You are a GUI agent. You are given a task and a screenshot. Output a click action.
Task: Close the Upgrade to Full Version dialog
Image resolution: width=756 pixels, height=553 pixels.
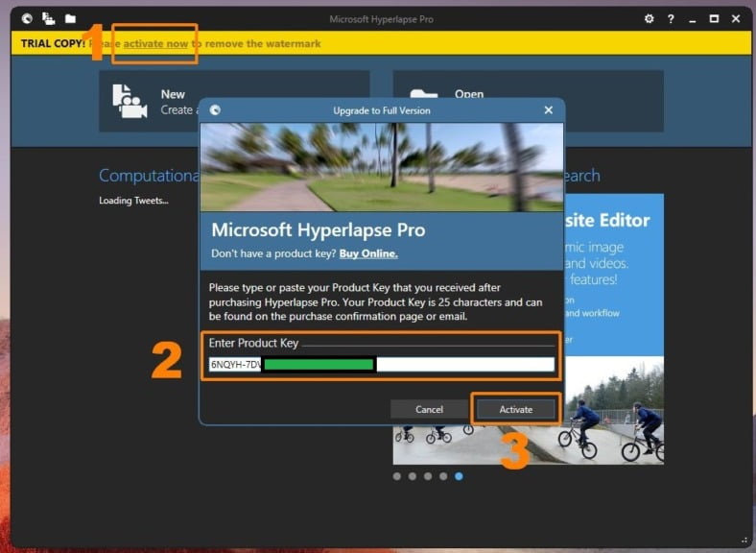click(548, 110)
